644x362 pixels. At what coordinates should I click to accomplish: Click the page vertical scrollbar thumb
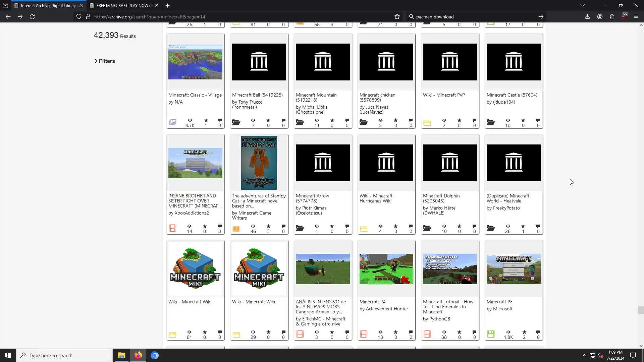(x=641, y=310)
